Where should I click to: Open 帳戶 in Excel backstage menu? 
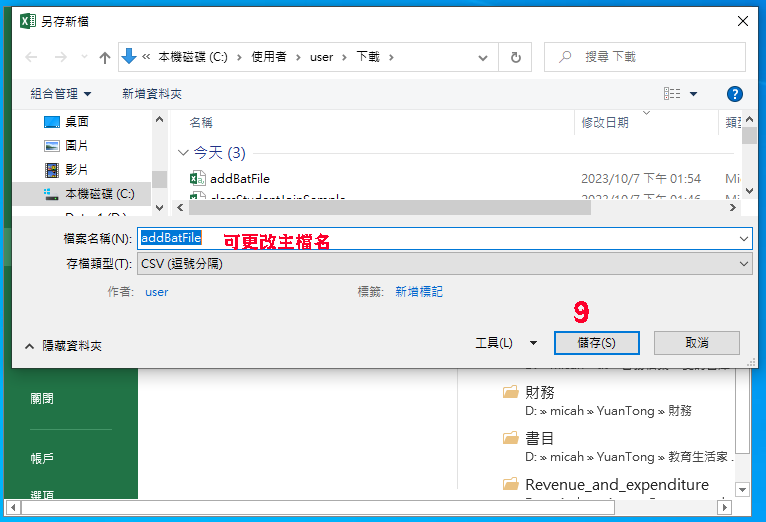point(42,458)
